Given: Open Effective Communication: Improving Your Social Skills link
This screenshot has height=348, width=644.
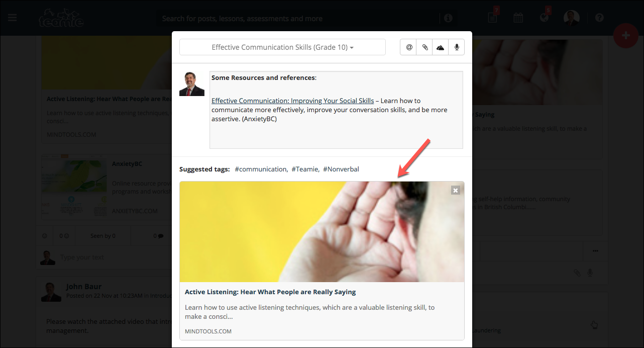Looking at the screenshot, I should (x=292, y=101).
